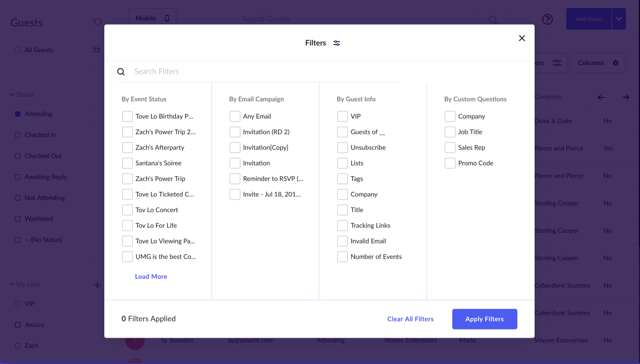Select the Checked In status filter

18,135
